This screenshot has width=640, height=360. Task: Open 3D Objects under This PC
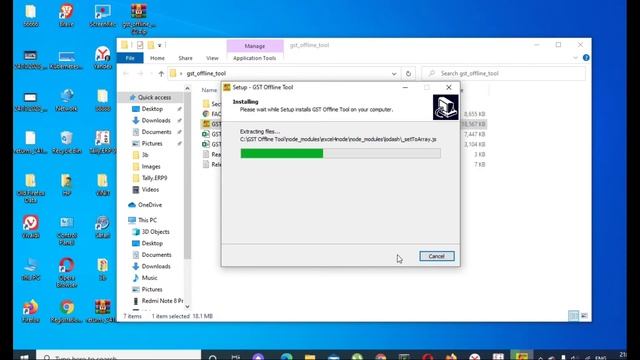coord(156,231)
